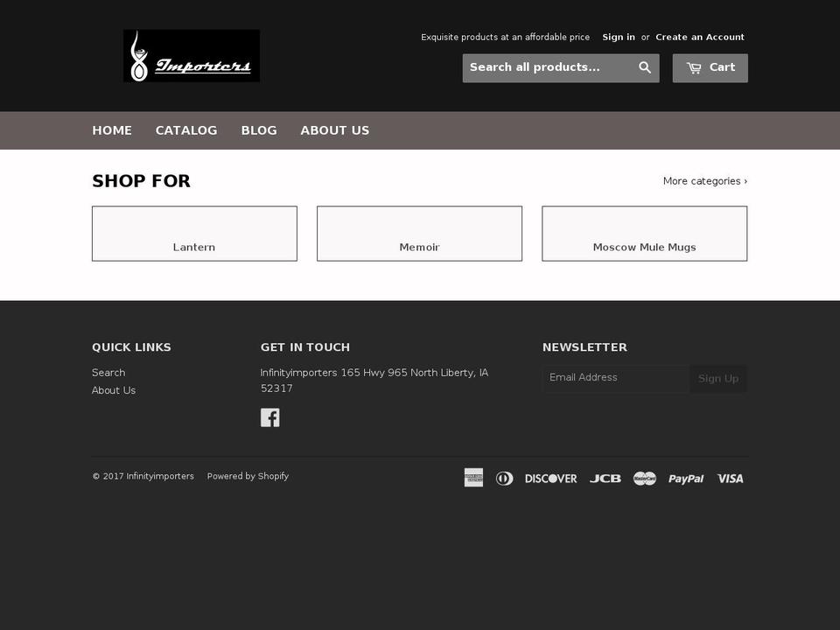Click the Infinity Importers logo
840x630 pixels.
192,56
